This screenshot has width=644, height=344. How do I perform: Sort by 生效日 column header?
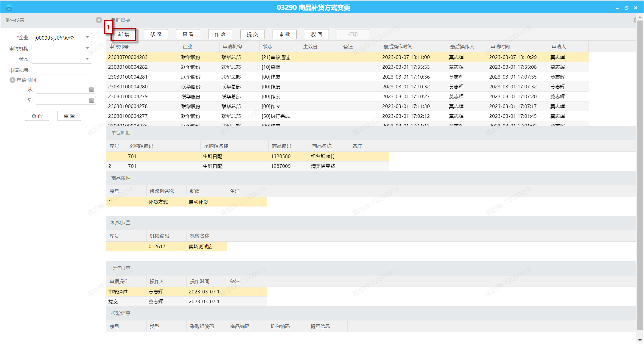[x=320, y=46]
